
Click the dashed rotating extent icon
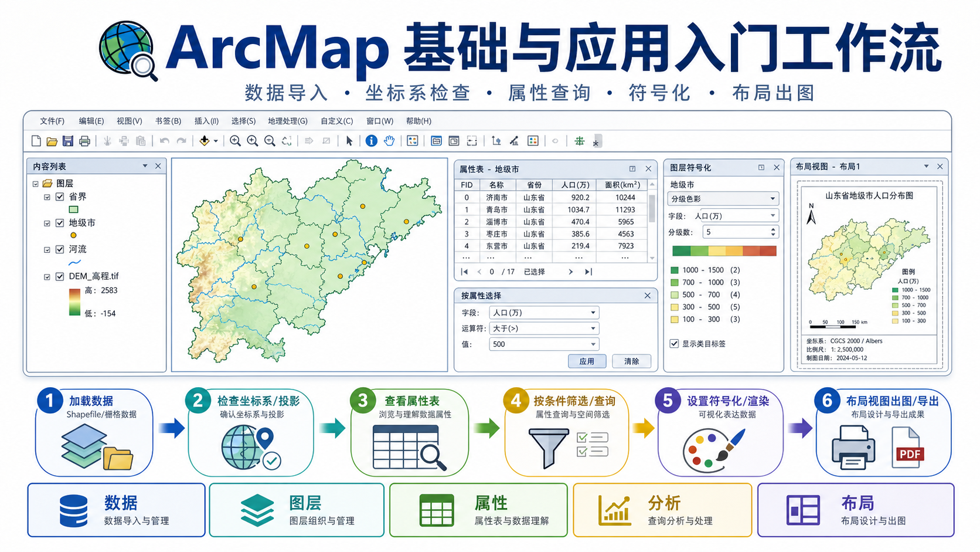(287, 141)
